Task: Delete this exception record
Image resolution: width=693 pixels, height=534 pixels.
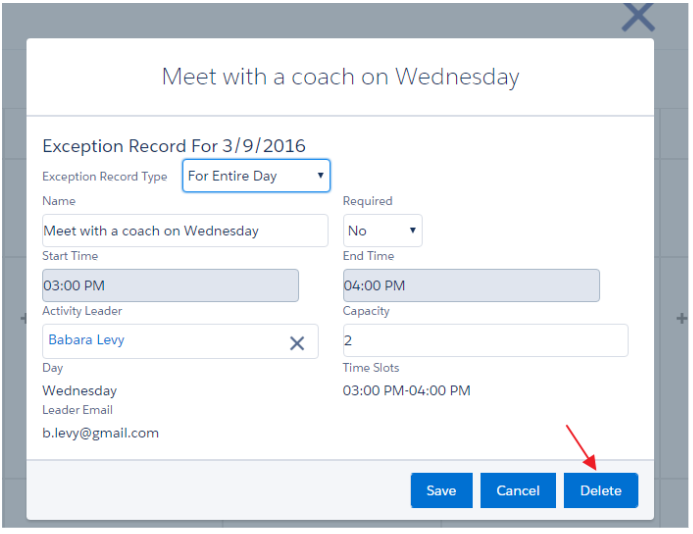Action: point(600,491)
